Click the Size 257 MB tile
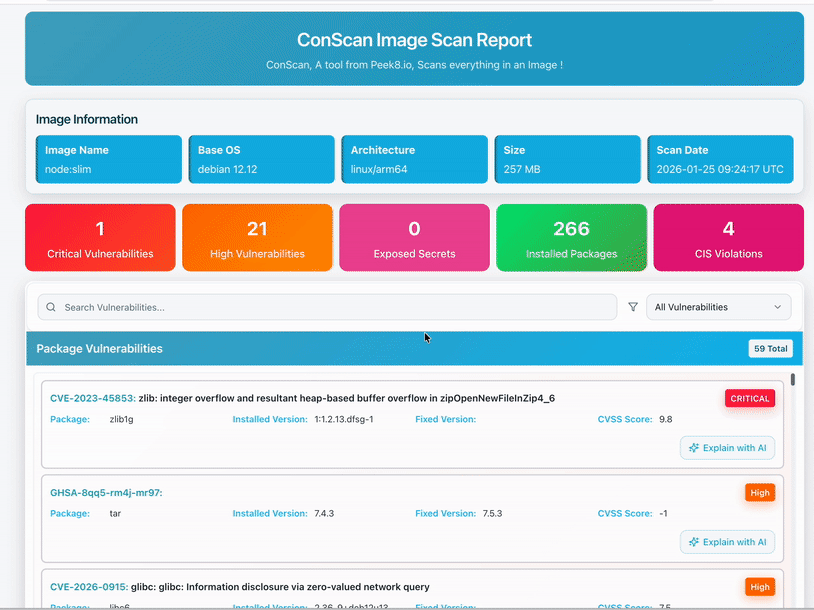The height and width of the screenshot is (610, 814). point(567,159)
